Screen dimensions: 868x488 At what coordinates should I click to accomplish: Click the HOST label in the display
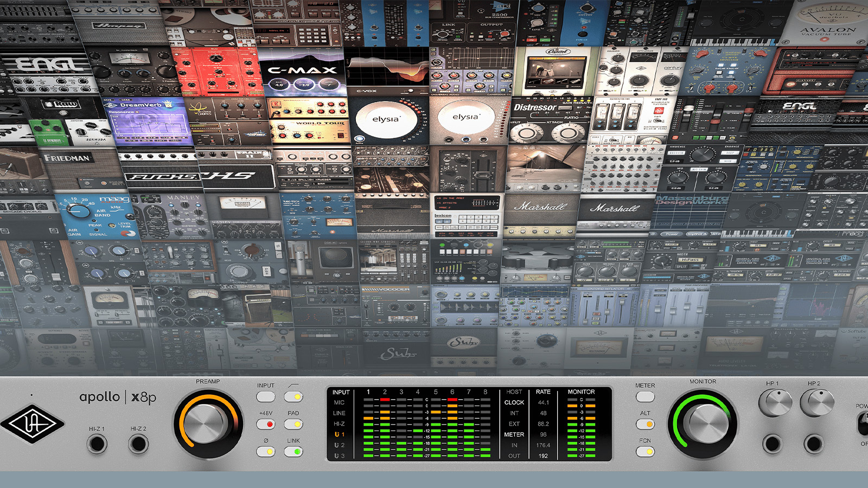[514, 391]
